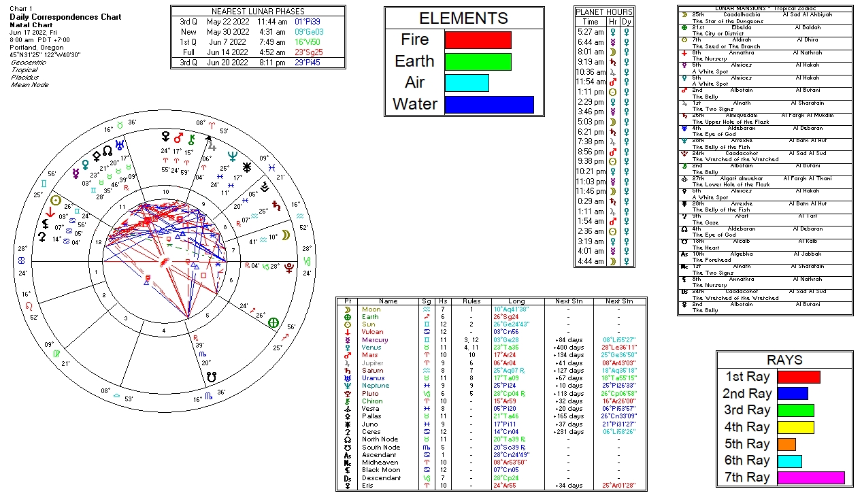Click the gray Jupiter glyph in the wheel

coord(212,146)
